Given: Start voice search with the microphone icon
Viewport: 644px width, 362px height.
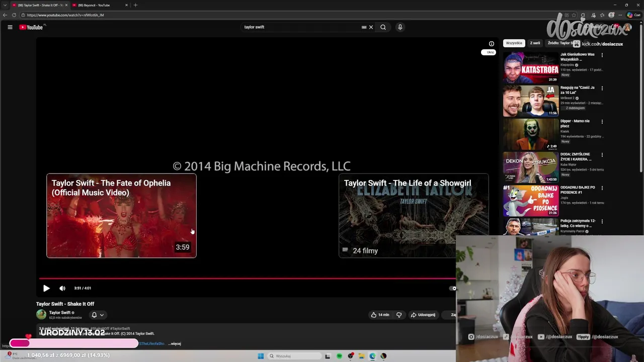Looking at the screenshot, I should pyautogui.click(x=400, y=27).
